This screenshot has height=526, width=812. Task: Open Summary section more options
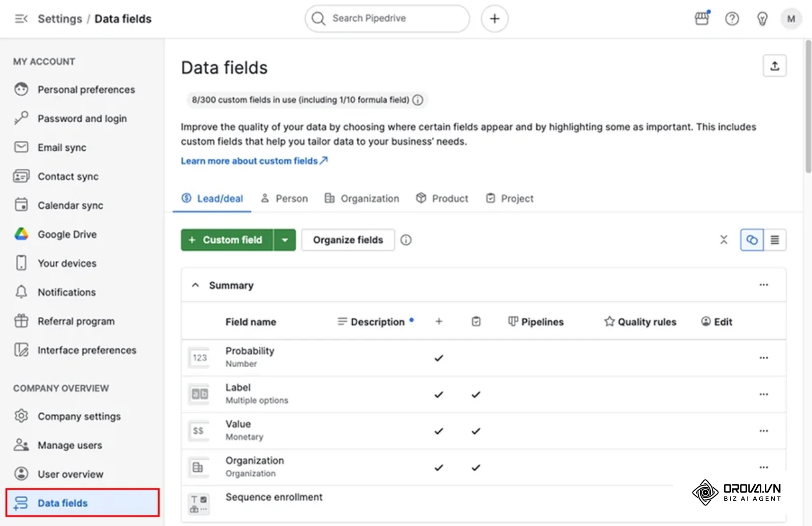point(763,285)
